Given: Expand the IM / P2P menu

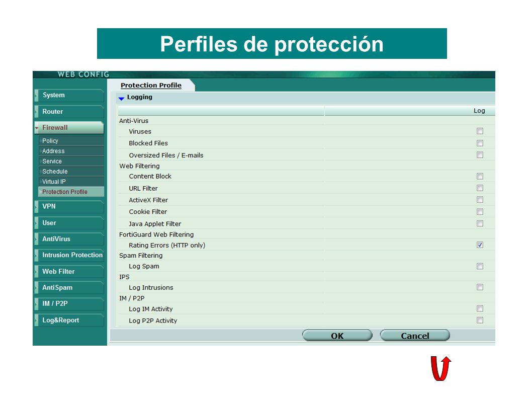Looking at the screenshot, I should (69, 303).
